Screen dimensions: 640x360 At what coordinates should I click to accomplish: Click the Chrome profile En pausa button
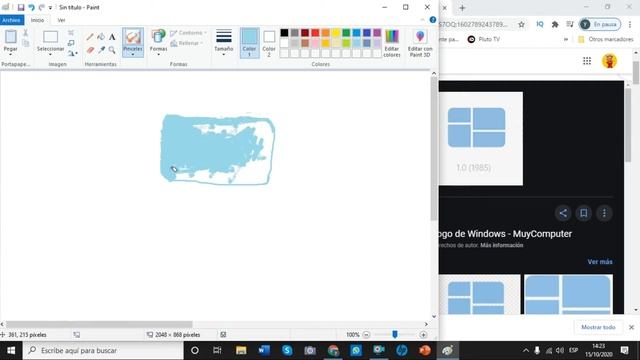(x=600, y=24)
